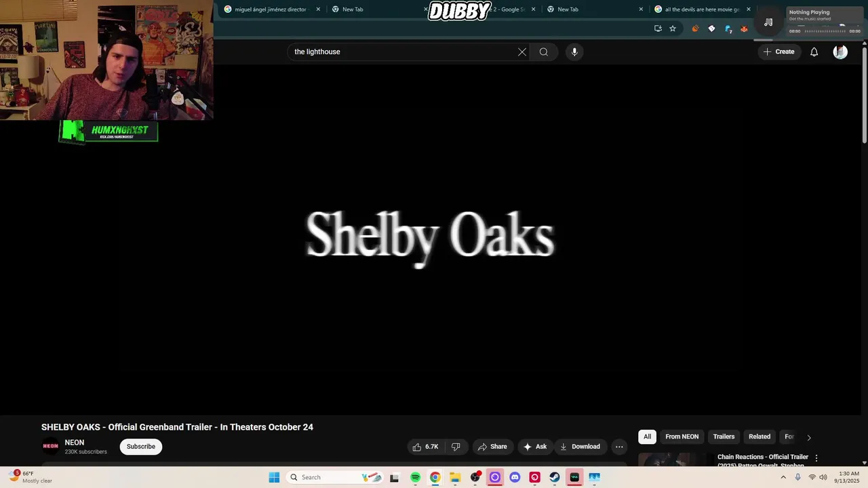Open OBS Studio from the taskbar
Screen dimensions: 868x488
[x=475, y=477]
